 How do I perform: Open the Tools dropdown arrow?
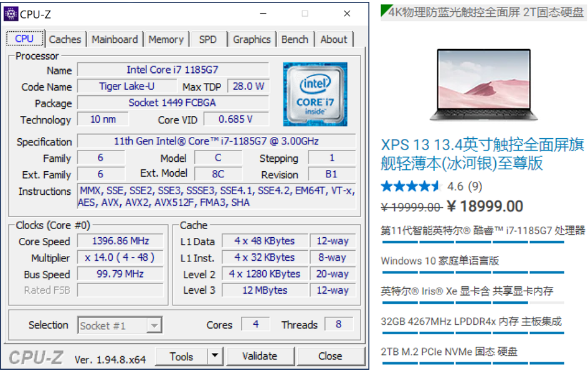[215, 355]
